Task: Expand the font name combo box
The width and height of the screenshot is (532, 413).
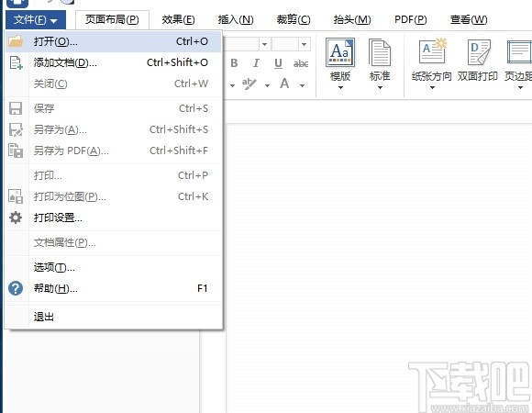Action: pyautogui.click(x=265, y=44)
